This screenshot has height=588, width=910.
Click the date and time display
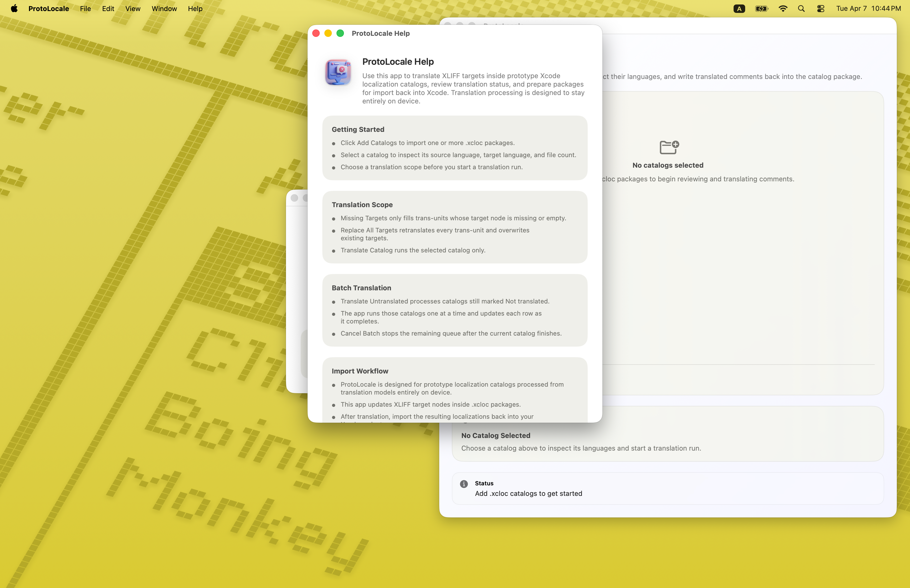pyautogui.click(x=868, y=8)
